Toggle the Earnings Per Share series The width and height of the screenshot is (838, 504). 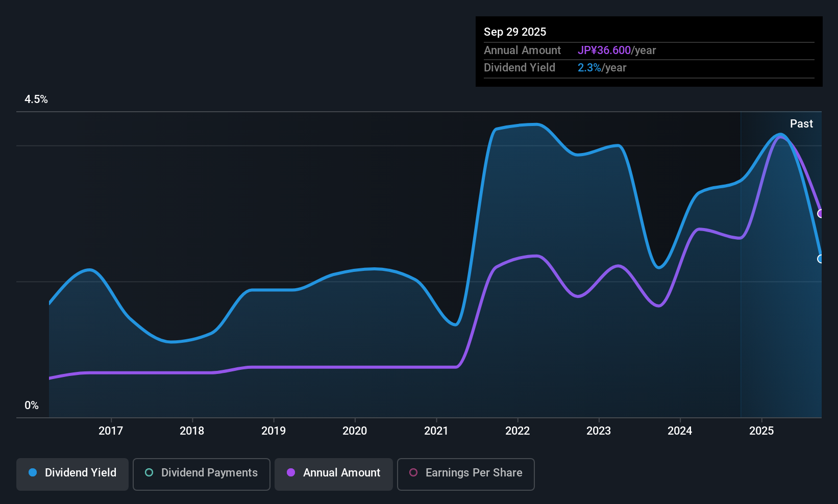(x=465, y=474)
